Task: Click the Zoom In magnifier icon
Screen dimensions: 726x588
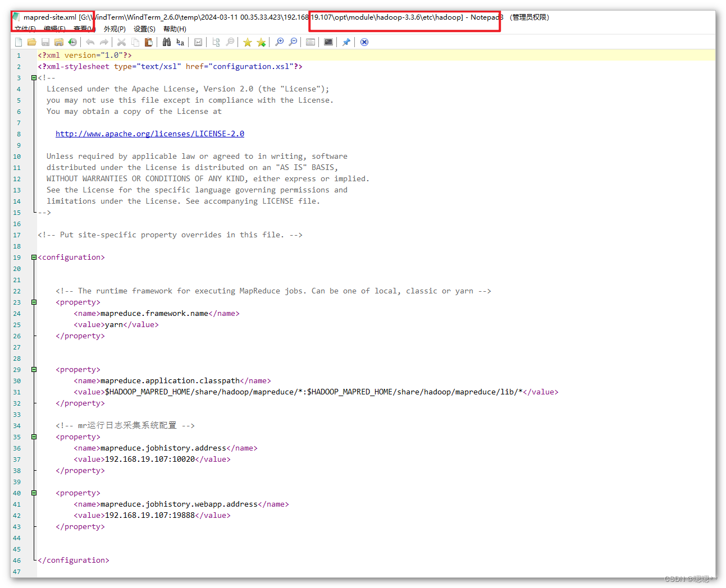Action: 279,42
